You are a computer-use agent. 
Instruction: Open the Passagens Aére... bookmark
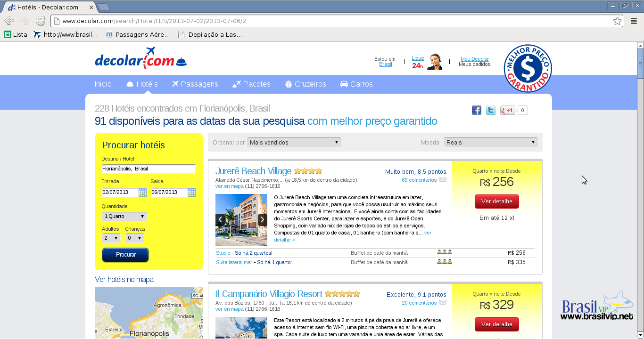click(138, 34)
